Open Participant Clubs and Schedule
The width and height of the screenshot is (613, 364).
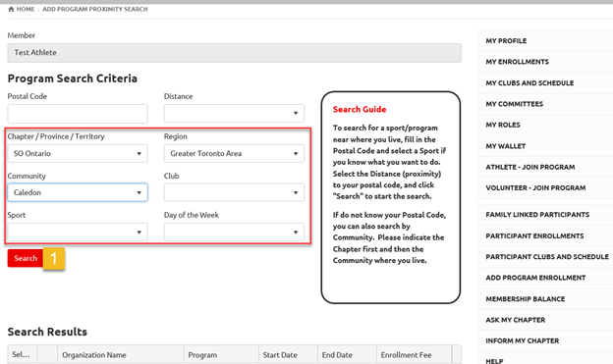[x=547, y=257]
